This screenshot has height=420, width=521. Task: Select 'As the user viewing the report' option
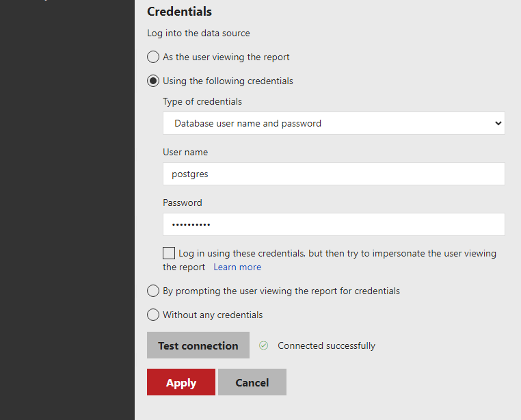coord(153,57)
